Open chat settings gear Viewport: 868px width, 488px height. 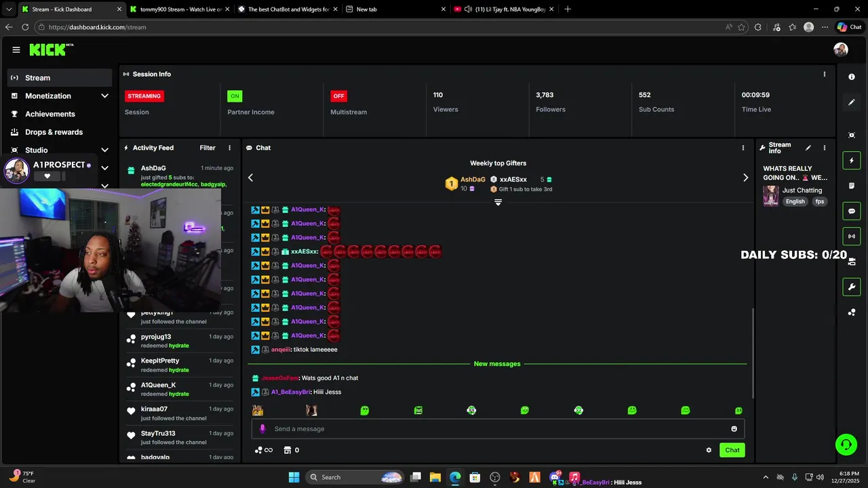pyautogui.click(x=709, y=450)
